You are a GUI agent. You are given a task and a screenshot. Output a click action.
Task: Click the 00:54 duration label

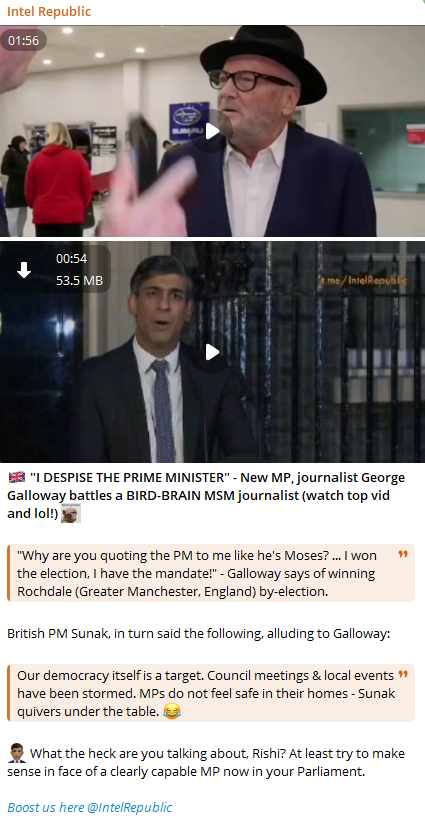coord(72,258)
